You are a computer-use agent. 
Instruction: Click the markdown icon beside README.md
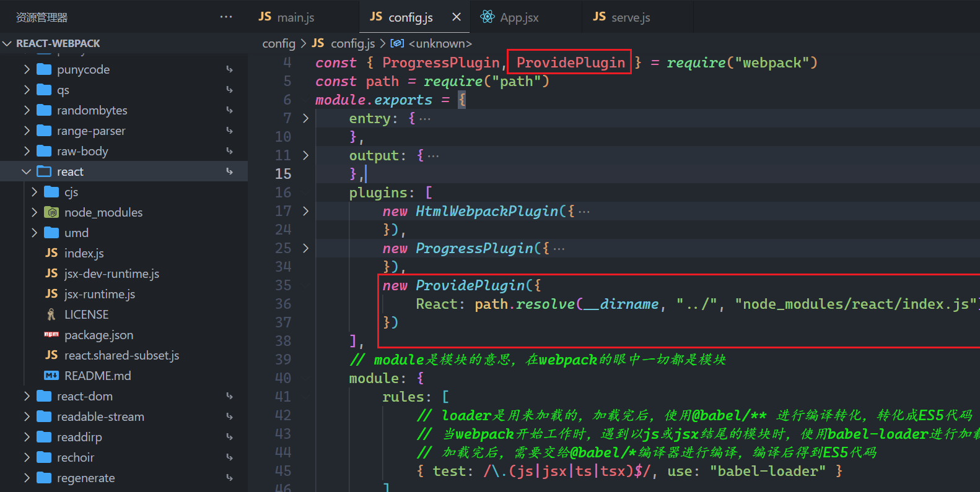[x=51, y=376]
